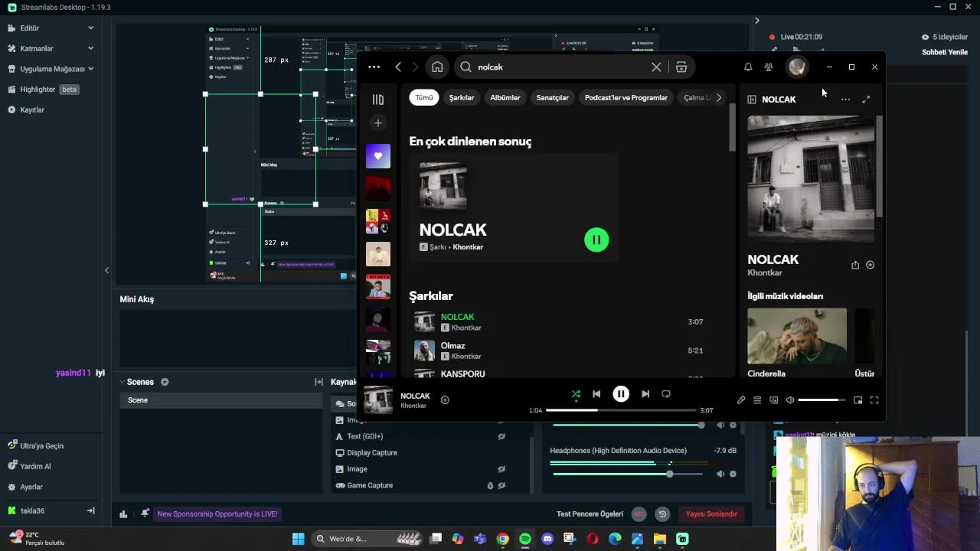Pause playback in Spotify player bar
Screen dimensions: 980x551
(621, 394)
